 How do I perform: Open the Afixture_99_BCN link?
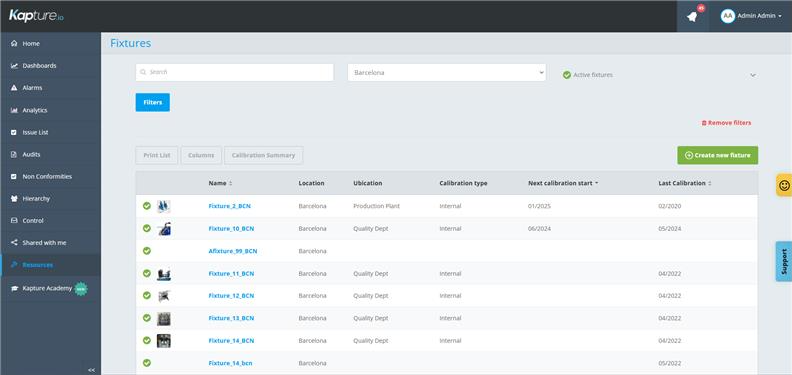(232, 251)
